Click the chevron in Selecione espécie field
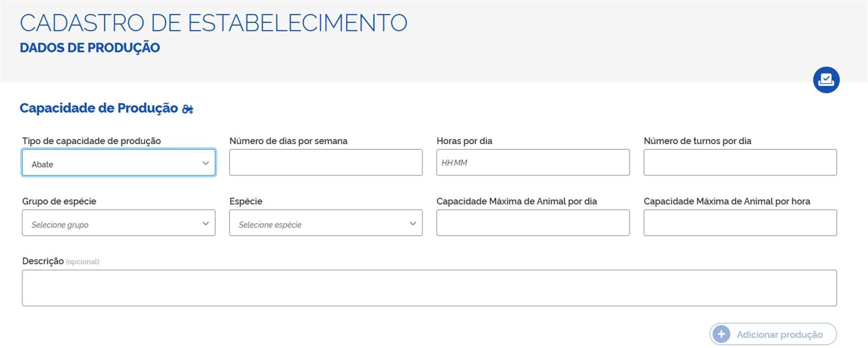This screenshot has width=868, height=348. 413,224
